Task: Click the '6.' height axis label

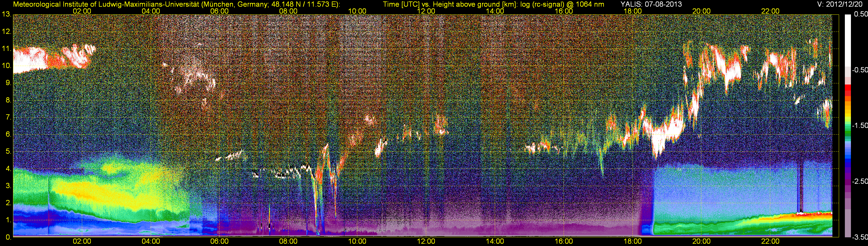Action: pyautogui.click(x=8, y=135)
